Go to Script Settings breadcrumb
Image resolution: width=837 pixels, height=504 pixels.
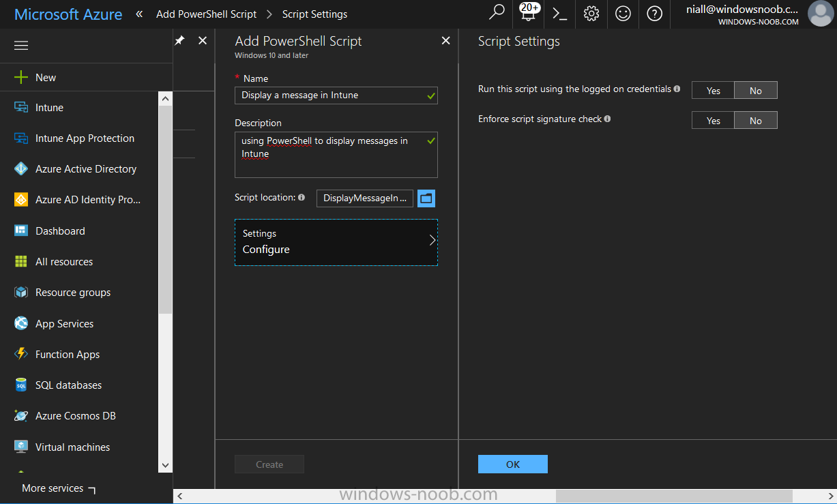pyautogui.click(x=314, y=14)
